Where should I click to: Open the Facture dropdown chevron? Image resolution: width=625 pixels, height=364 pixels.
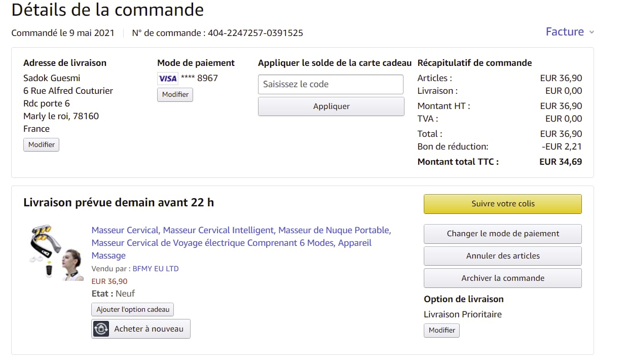pos(591,32)
